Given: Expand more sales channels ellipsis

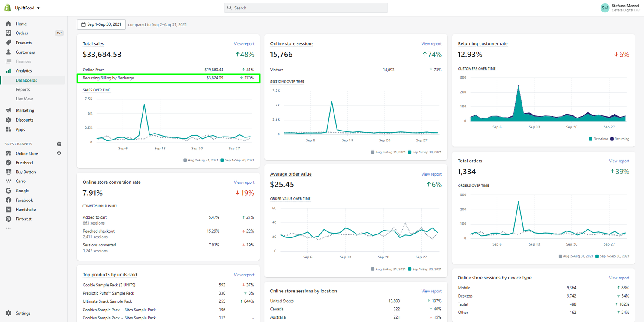Looking at the screenshot, I should (x=8, y=228).
